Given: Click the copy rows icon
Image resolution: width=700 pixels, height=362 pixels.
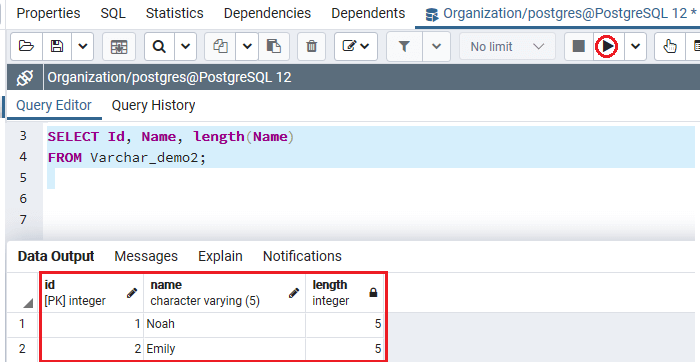Looking at the screenshot, I should 220,46.
